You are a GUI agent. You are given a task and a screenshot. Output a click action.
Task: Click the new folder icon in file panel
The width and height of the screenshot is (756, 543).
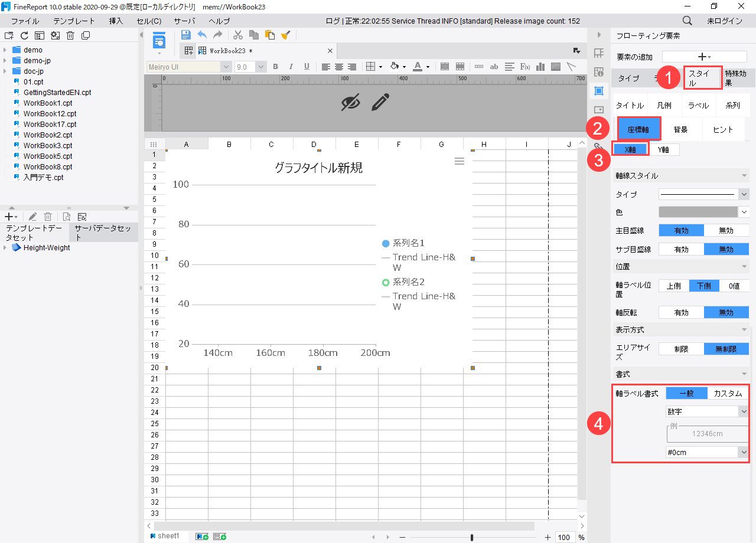coord(9,35)
